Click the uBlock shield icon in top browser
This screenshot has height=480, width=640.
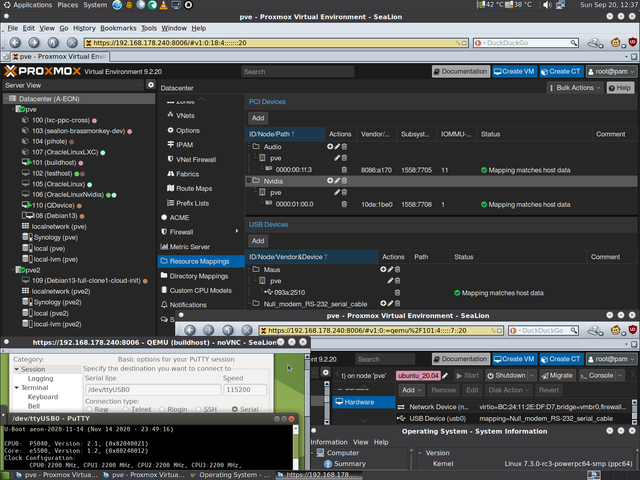pos(633,42)
